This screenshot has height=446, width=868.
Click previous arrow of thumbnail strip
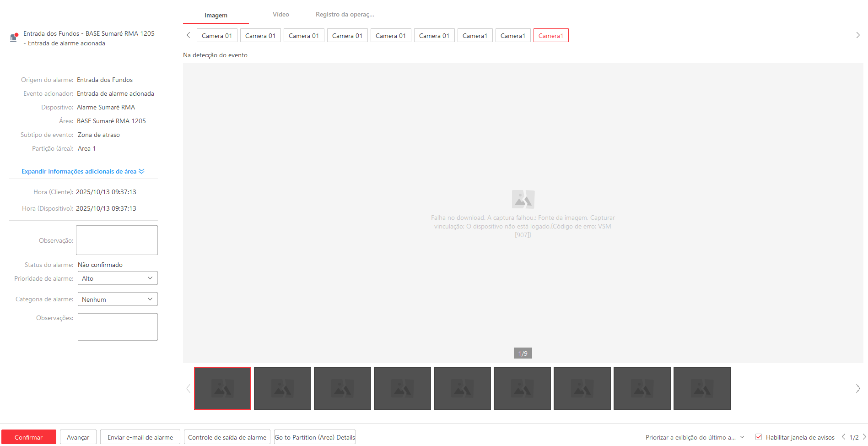point(188,388)
